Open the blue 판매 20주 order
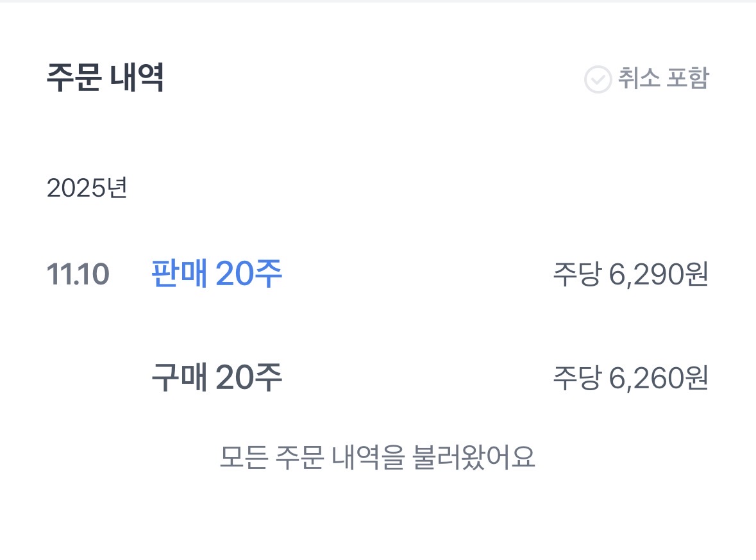Screen dimensions: 756x560 tap(217, 274)
